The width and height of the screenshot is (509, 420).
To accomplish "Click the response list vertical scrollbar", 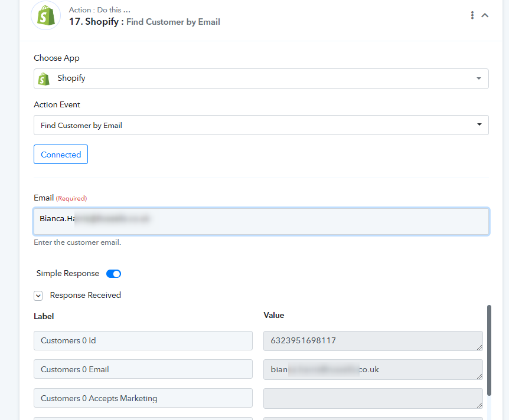I will (489, 350).
